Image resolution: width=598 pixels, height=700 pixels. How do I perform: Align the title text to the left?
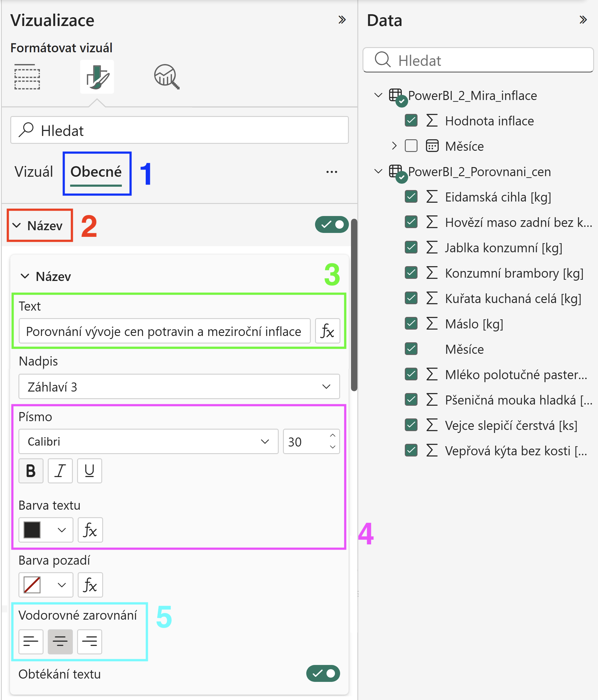[x=31, y=642]
